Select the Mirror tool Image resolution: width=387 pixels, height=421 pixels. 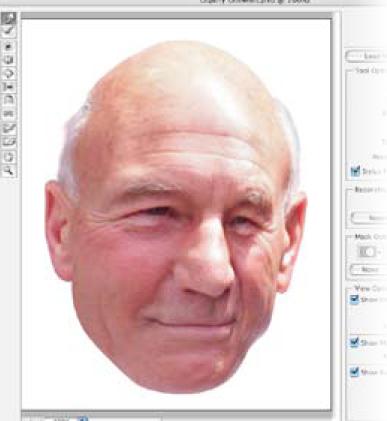tap(9, 100)
